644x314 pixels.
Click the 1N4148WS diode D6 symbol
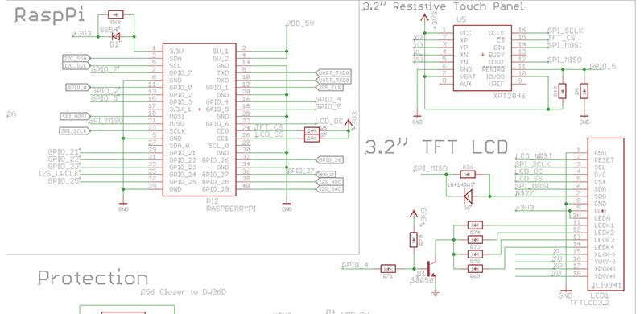pyautogui.click(x=469, y=196)
